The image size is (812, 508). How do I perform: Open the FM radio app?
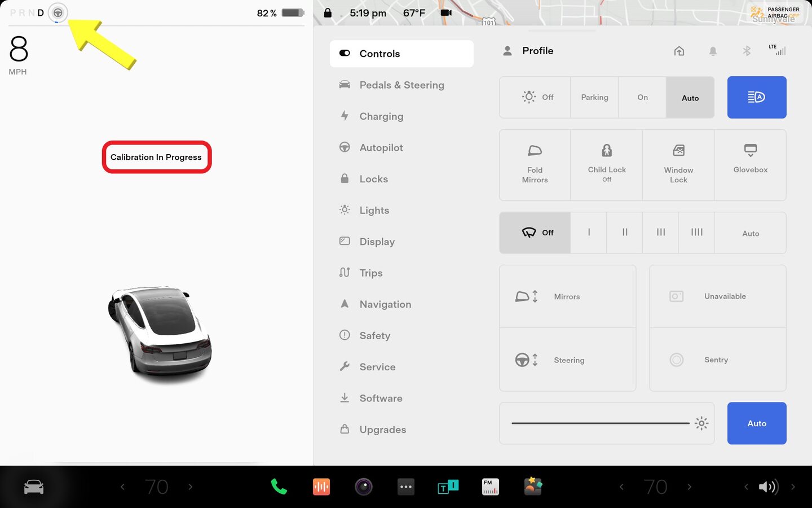coord(491,487)
